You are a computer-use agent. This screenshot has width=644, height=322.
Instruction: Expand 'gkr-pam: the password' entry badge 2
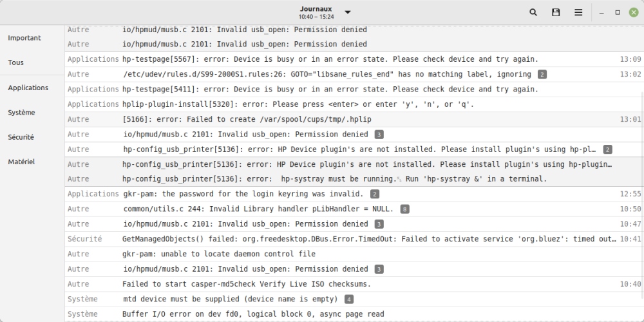click(x=375, y=194)
